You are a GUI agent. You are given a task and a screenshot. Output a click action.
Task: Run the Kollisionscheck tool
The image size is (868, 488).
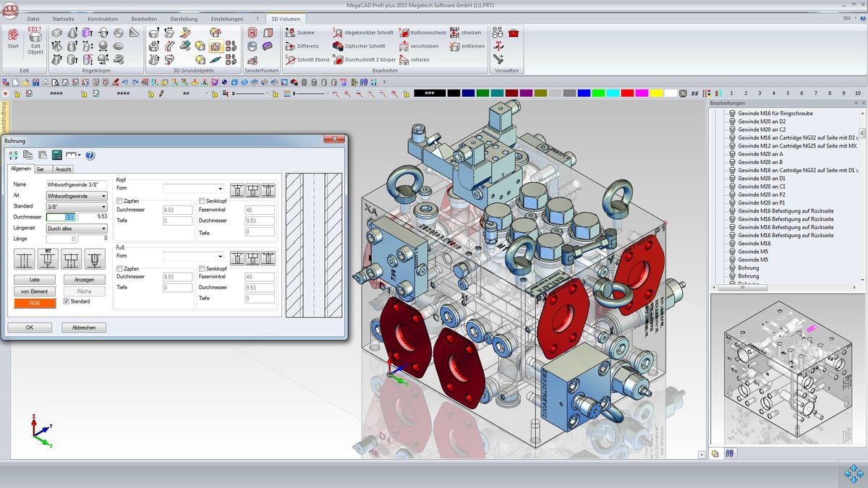[404, 33]
